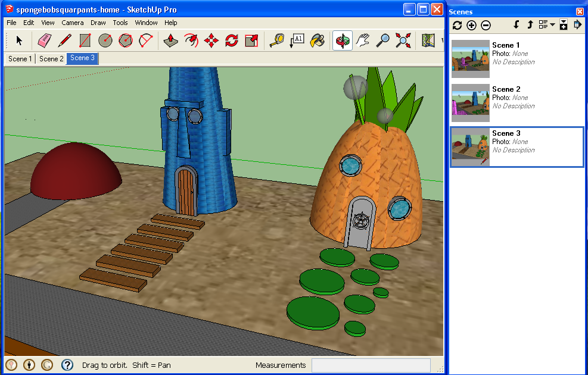
Task: Toggle Show Details in Scenes panel
Action: coord(564,25)
